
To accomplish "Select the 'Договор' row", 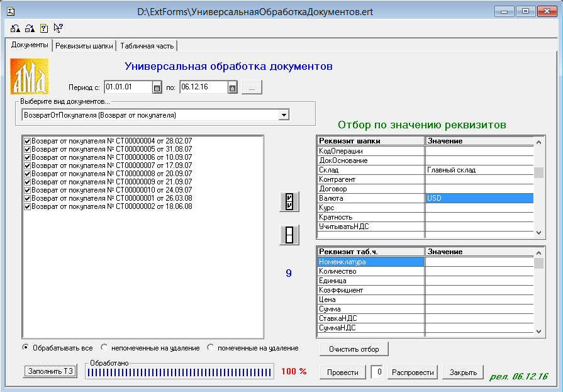I will point(425,189).
